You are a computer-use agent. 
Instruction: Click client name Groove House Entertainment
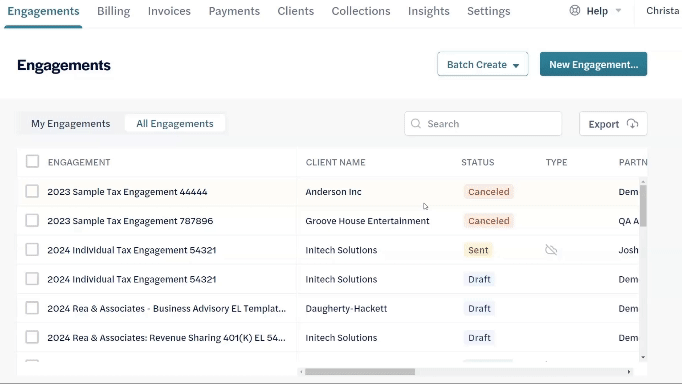coord(367,221)
